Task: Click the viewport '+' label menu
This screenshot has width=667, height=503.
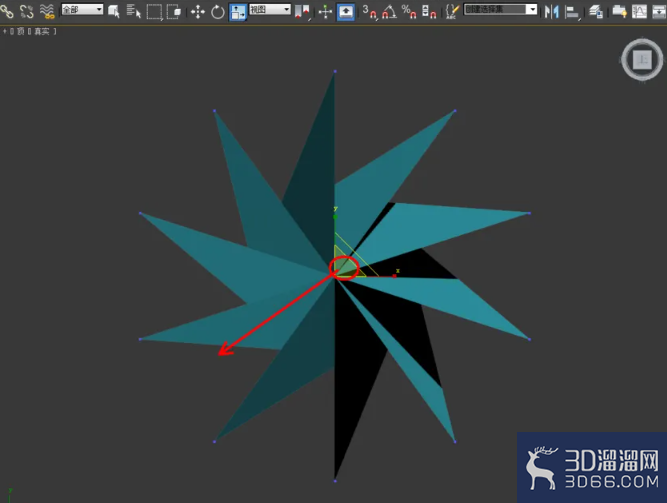Action: pos(5,31)
